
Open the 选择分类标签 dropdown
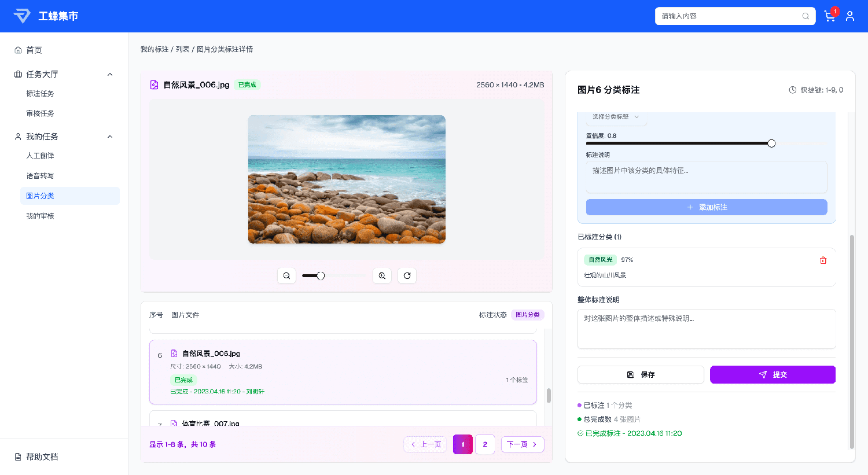pos(615,116)
